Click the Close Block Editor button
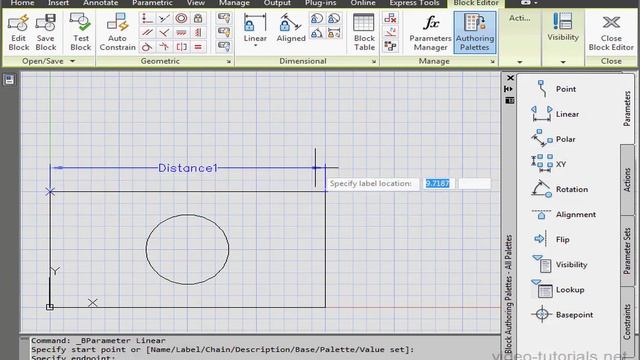640x360 pixels. pos(611,33)
